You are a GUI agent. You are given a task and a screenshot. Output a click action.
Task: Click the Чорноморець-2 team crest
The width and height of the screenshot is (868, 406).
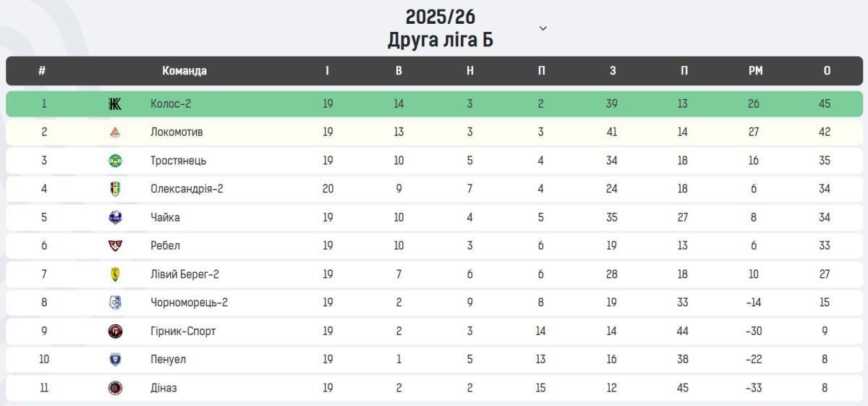point(115,303)
